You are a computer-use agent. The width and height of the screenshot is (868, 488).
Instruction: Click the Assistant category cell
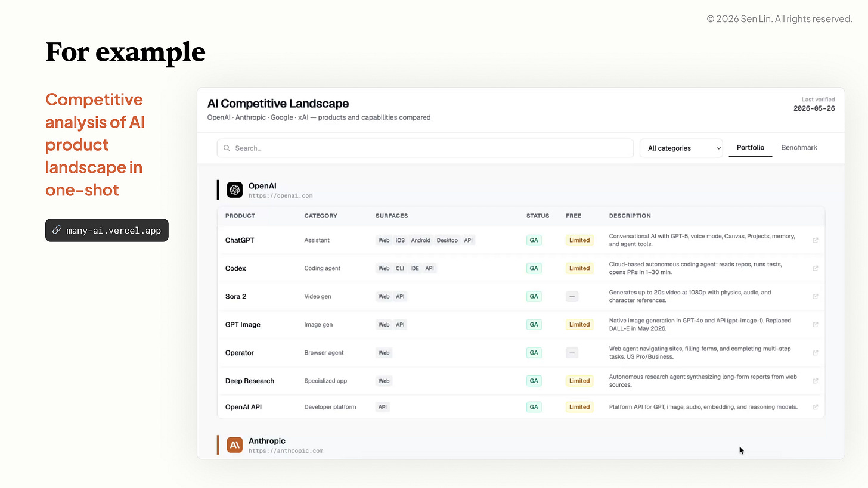click(317, 240)
